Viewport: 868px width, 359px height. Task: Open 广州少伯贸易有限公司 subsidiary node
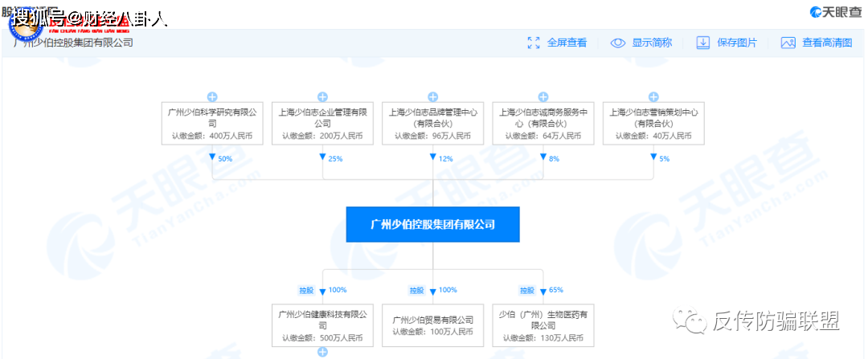pyautogui.click(x=433, y=325)
